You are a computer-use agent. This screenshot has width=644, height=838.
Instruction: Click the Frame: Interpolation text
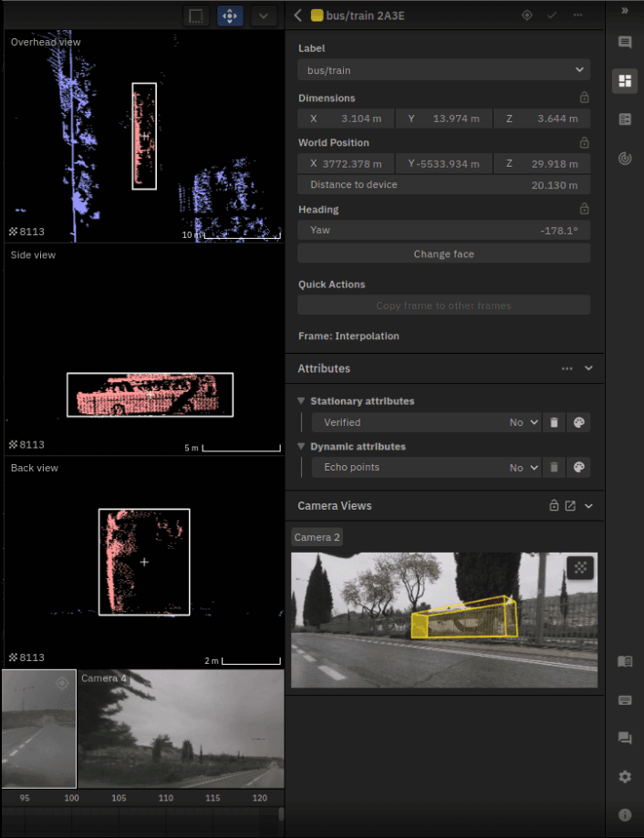tap(348, 336)
